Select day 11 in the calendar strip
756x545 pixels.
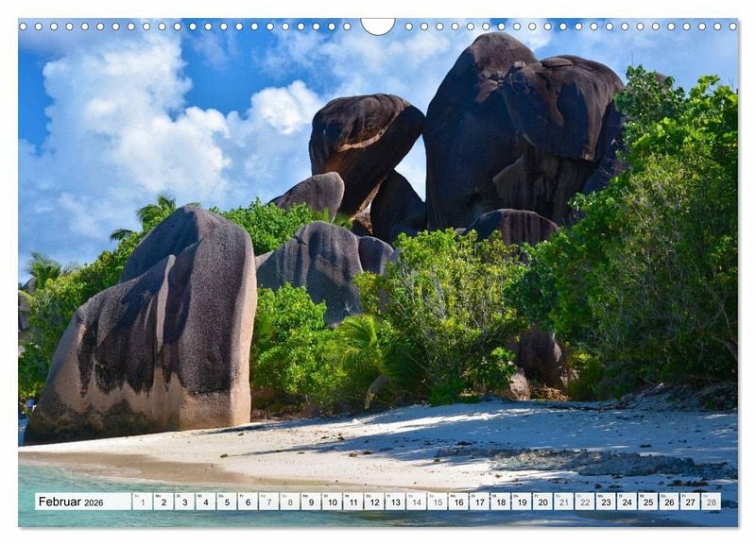point(352,502)
